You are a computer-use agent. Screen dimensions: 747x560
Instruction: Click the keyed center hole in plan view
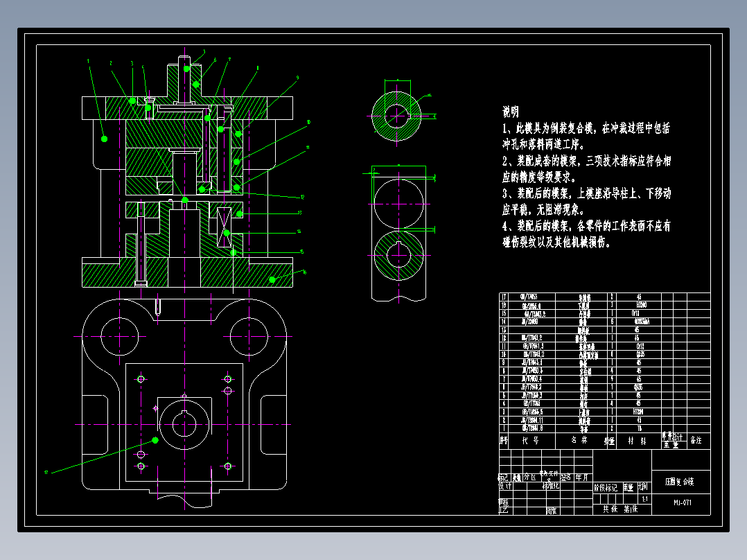(x=184, y=424)
